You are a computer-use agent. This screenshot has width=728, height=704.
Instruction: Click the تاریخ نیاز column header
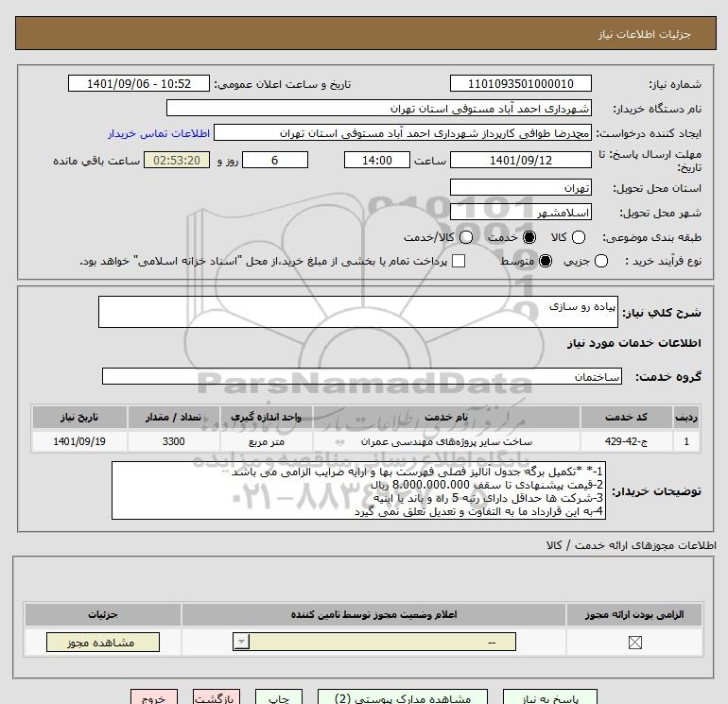point(79,417)
